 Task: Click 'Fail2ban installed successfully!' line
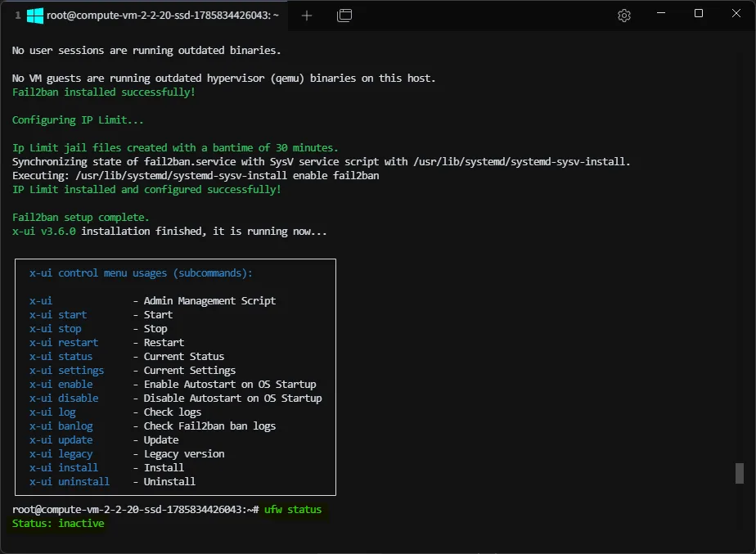pyautogui.click(x=104, y=92)
